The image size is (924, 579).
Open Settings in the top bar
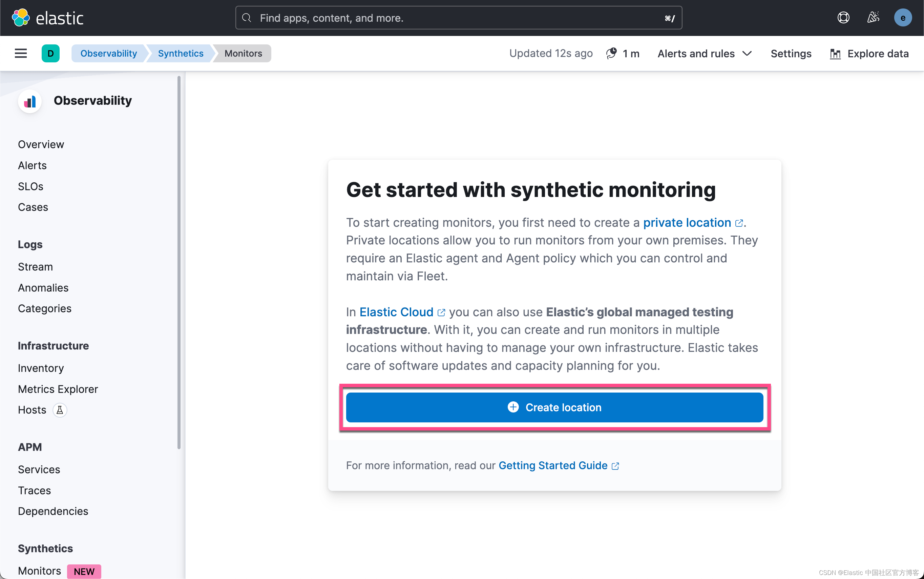(791, 53)
